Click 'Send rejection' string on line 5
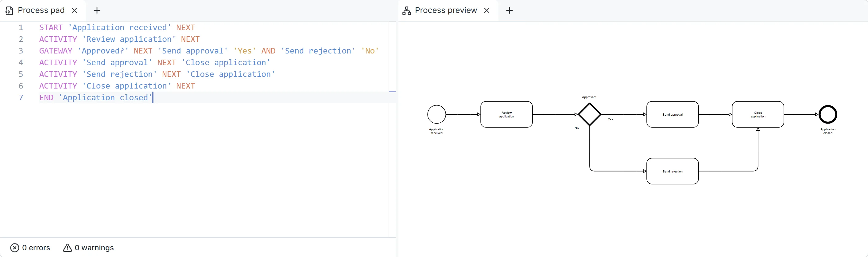The width and height of the screenshot is (868, 257). 119,74
